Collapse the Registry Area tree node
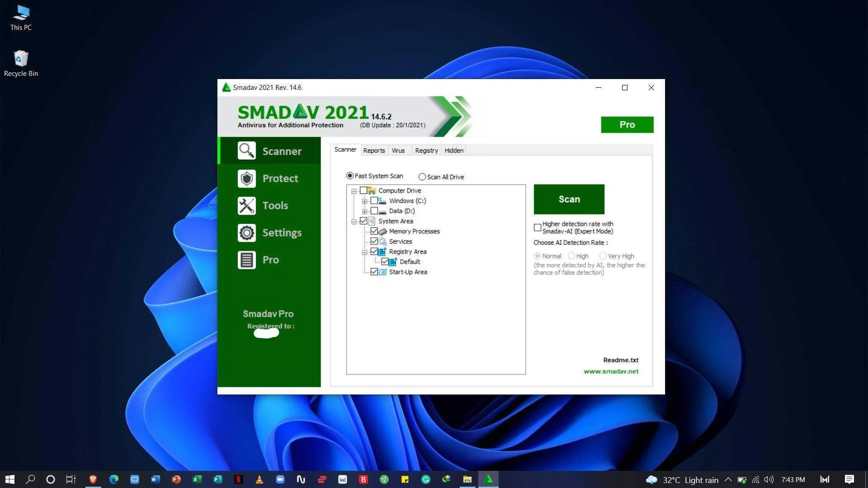This screenshot has height=488, width=868. point(364,252)
